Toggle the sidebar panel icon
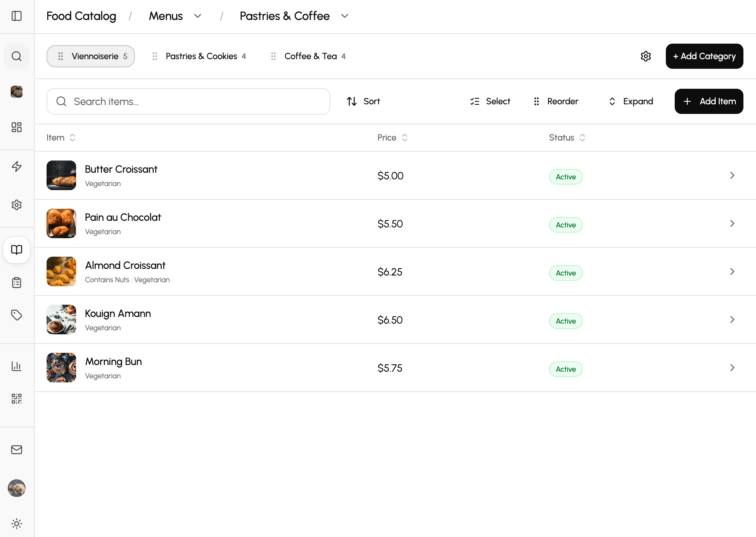 (x=17, y=16)
